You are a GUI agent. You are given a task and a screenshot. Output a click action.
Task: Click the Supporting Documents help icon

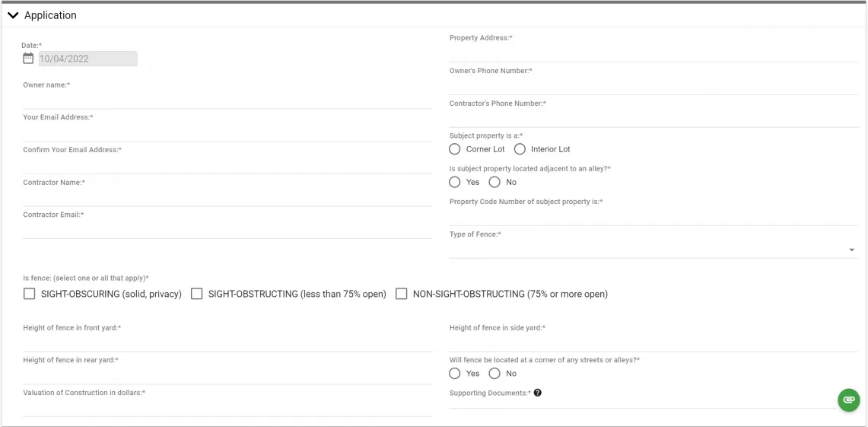538,393
